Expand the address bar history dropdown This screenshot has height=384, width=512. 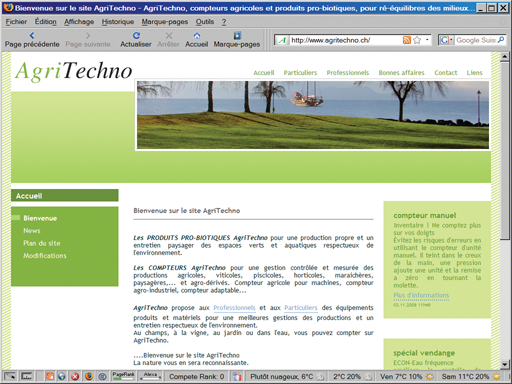click(427, 40)
